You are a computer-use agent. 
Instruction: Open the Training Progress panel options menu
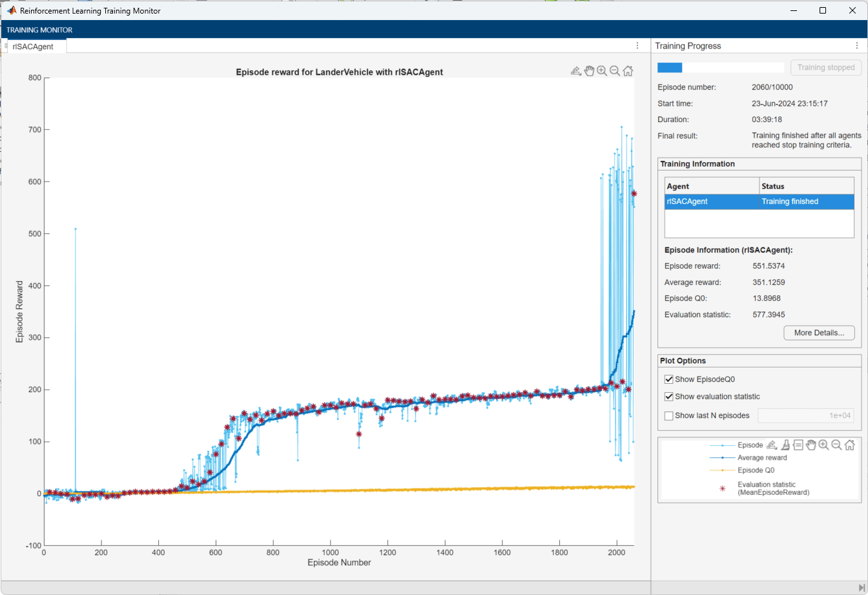click(x=856, y=46)
